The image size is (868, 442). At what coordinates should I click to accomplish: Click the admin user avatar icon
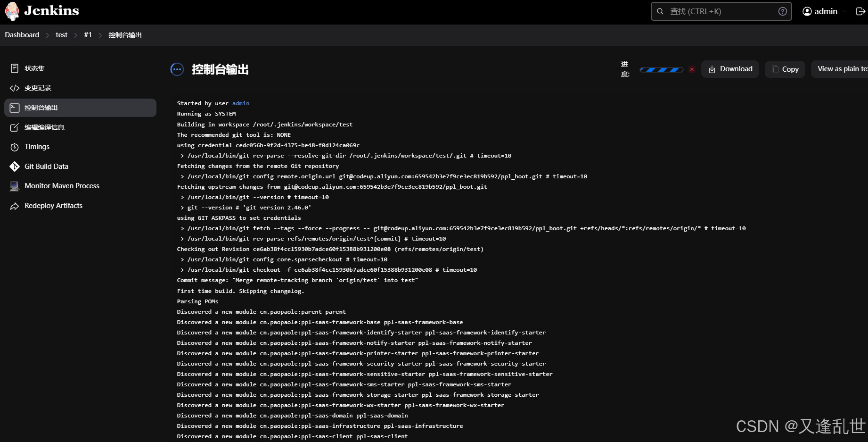807,11
